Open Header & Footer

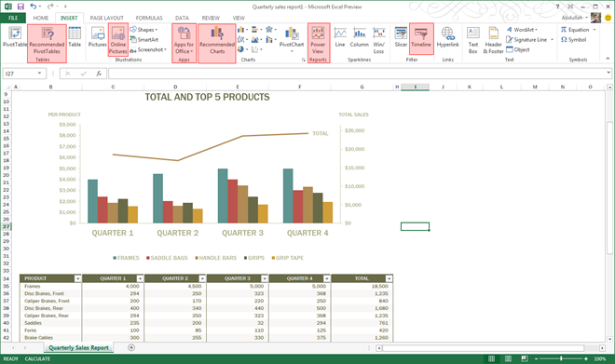[494, 40]
